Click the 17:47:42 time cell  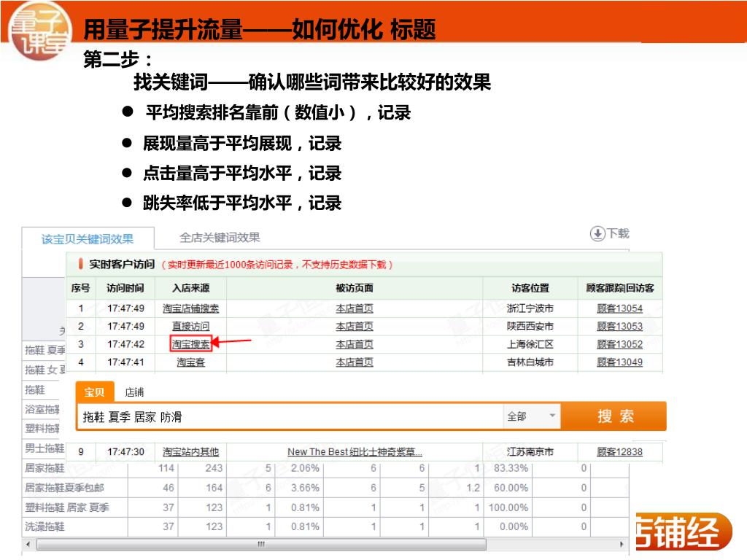coord(125,344)
